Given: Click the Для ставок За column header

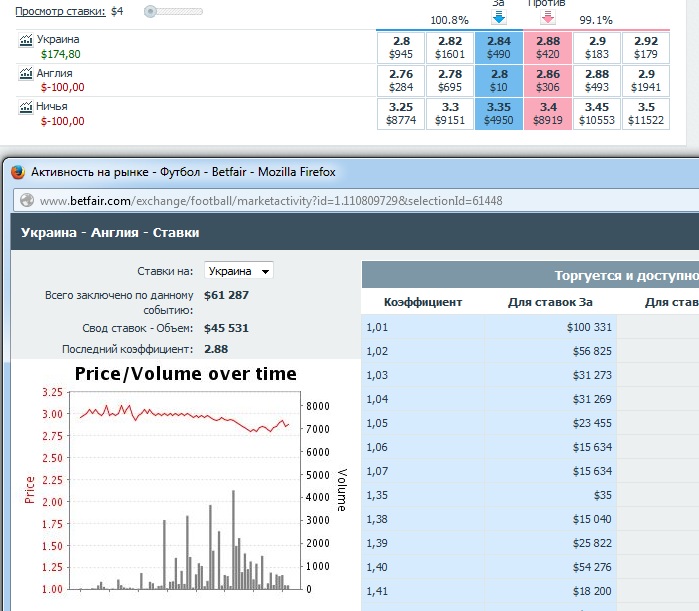Looking at the screenshot, I should click(550, 302).
